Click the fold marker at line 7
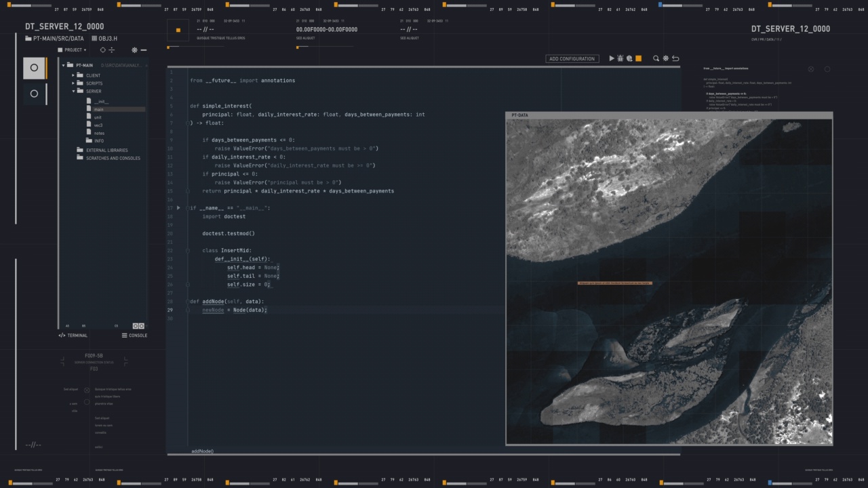Screen dimensions: 868x488 (188, 123)
